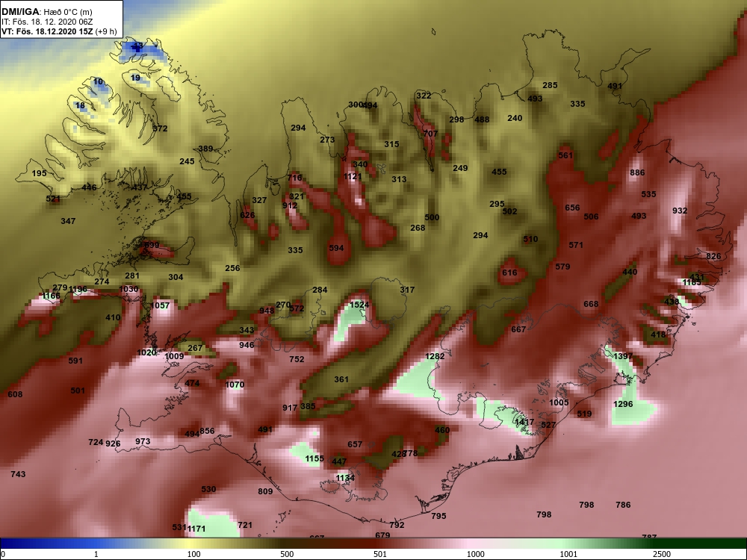Click the map value 521

pos(53,199)
